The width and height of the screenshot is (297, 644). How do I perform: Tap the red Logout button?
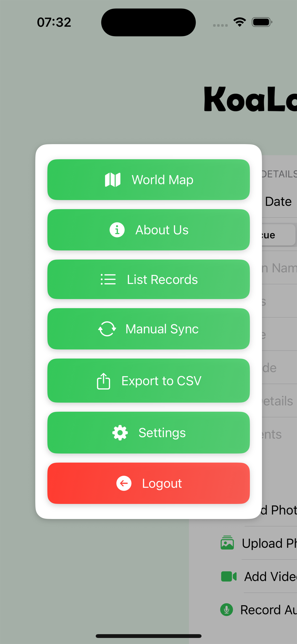pos(148,483)
